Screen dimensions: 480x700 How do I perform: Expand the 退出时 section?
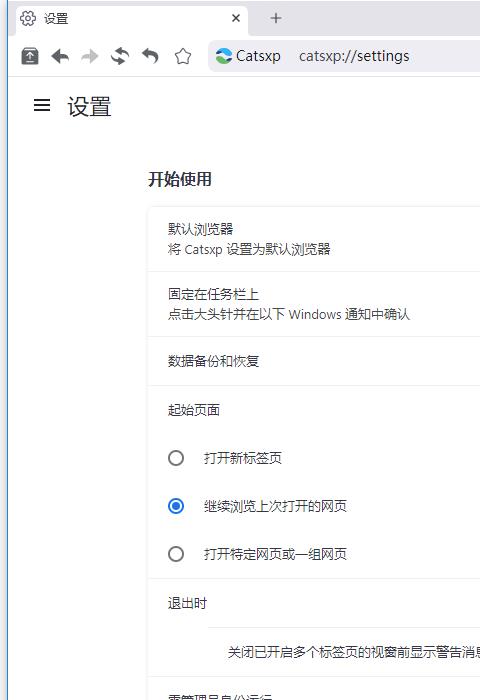click(x=314, y=603)
